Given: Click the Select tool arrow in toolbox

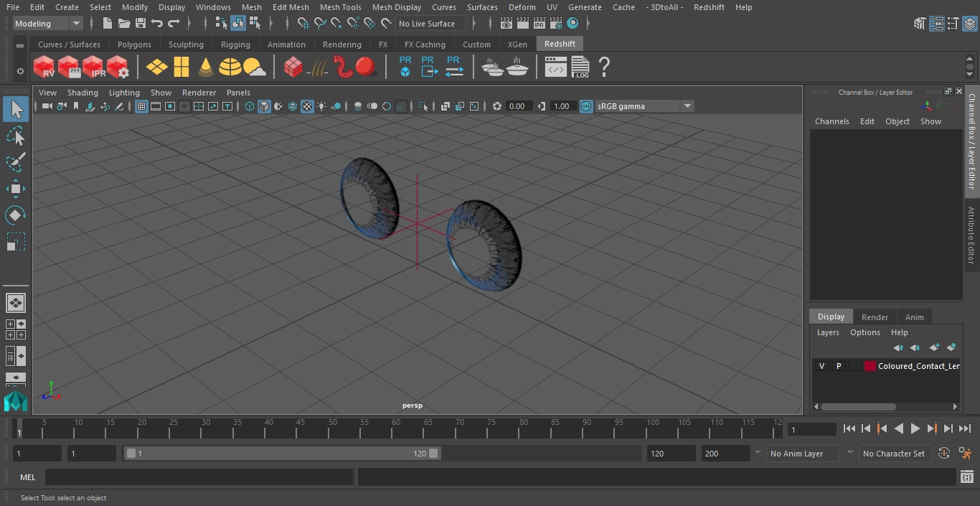Looking at the screenshot, I should coord(15,109).
